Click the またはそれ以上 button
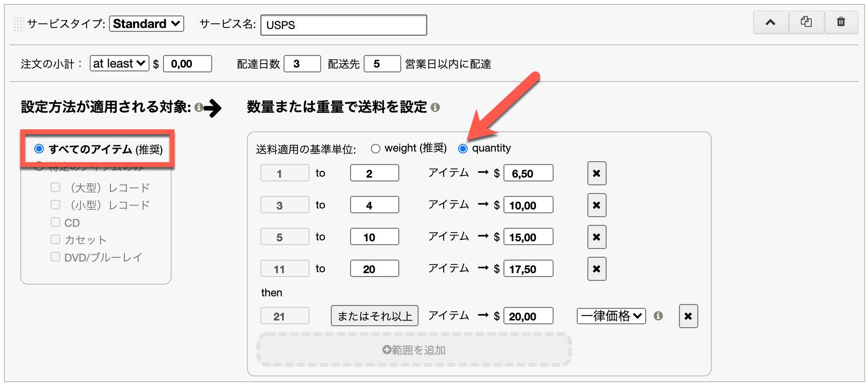The width and height of the screenshot is (868, 388). click(375, 316)
